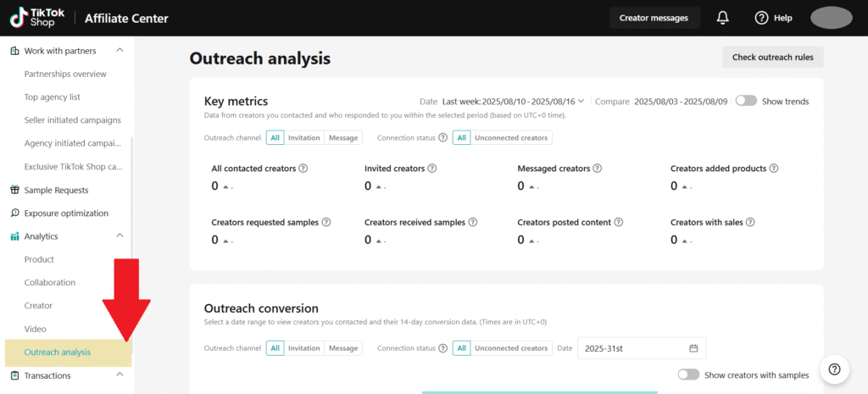This screenshot has height=394, width=868.
Task: Collapse the Work with partners section
Action: (120, 51)
